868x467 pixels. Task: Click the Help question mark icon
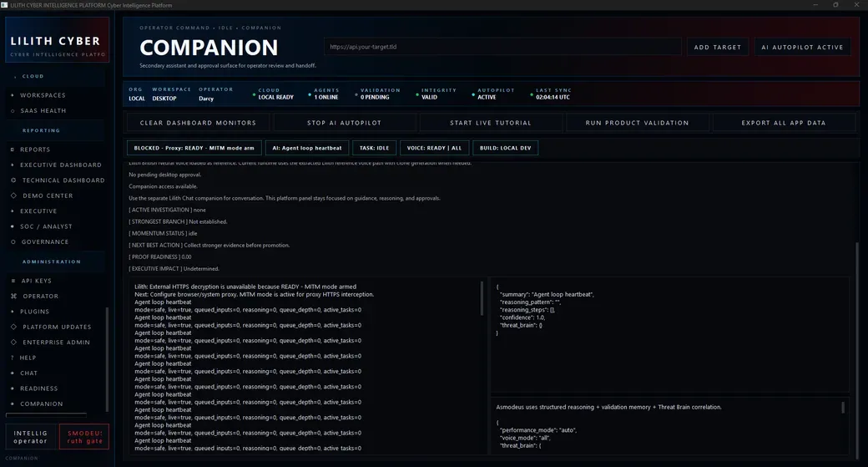tap(13, 358)
